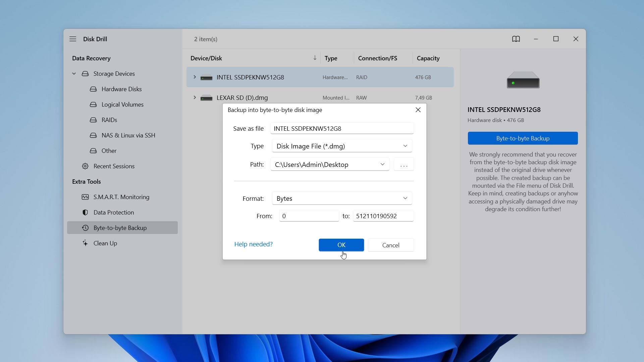Open the Format dropdown menu
The image size is (644, 362).
(341, 198)
